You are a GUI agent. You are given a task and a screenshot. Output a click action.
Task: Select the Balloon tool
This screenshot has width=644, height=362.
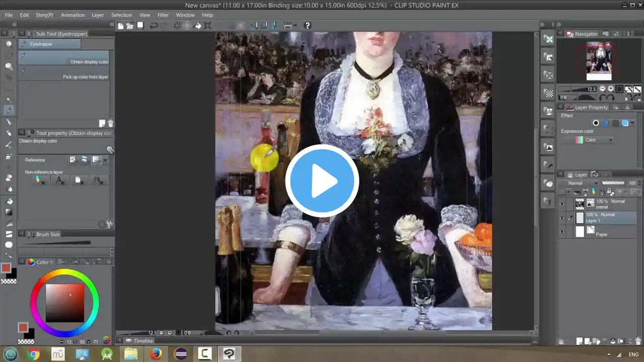point(9,245)
